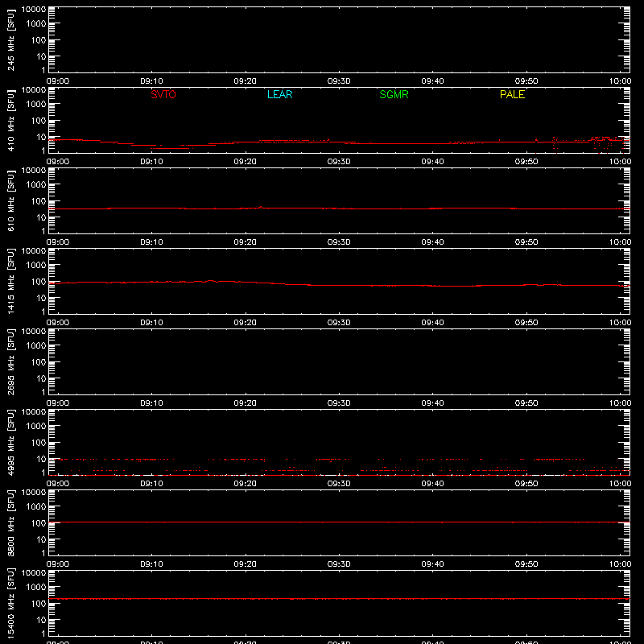Click the red 15400 MHz flux curve

(x=339, y=599)
